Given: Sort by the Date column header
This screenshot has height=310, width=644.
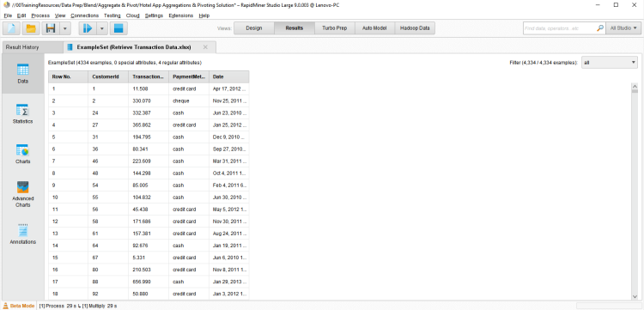Looking at the screenshot, I should click(228, 76).
